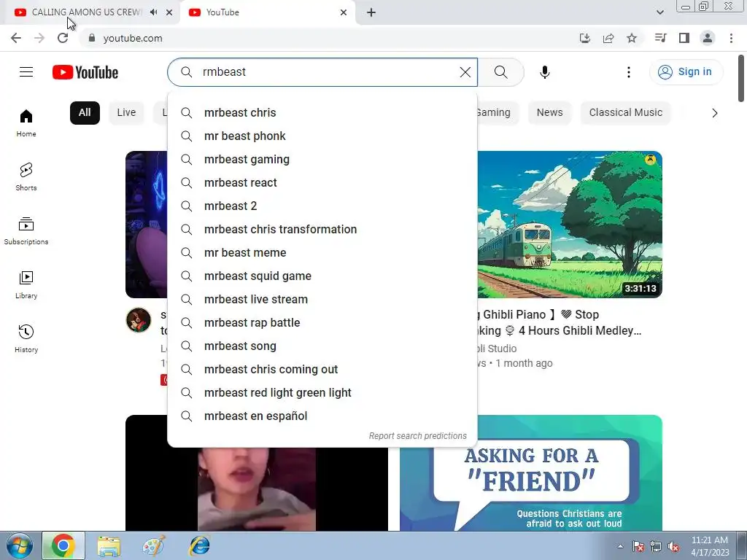
Task: Choose suggestion mr beast phonk
Action: [x=322, y=136]
